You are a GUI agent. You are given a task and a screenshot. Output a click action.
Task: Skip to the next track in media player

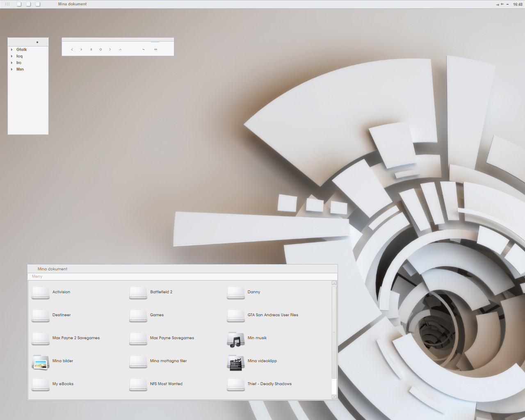(110, 50)
